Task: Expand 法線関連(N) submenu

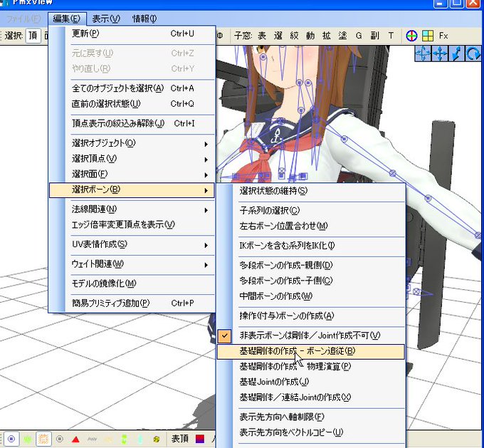Action: pyautogui.click(x=132, y=209)
